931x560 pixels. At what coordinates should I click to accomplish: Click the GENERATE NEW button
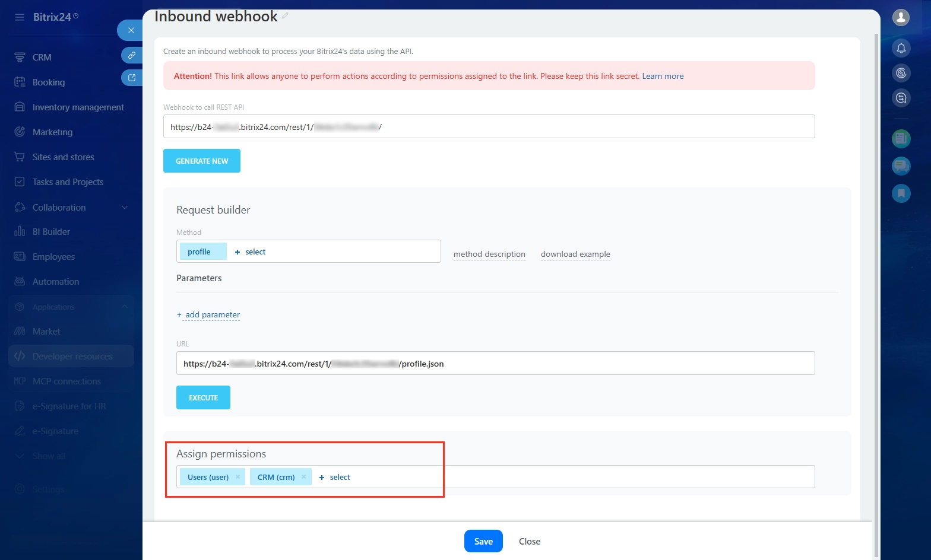tap(202, 161)
